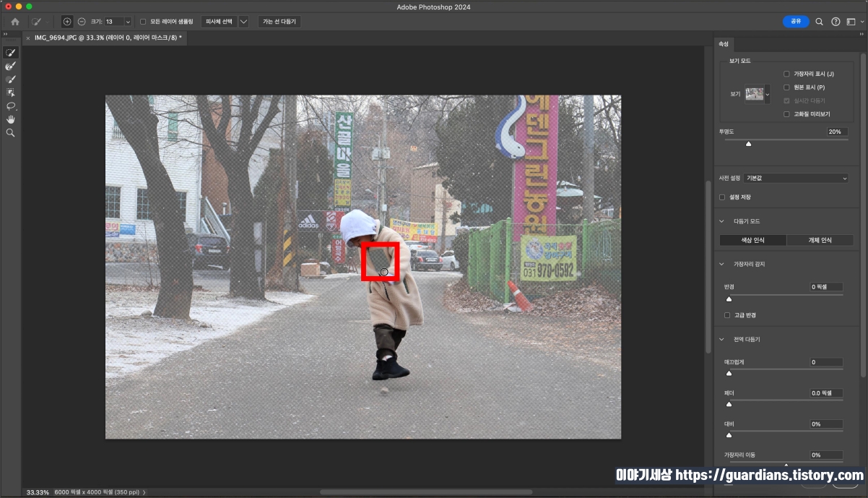Collapse the 가장자리 감지 section

point(721,264)
